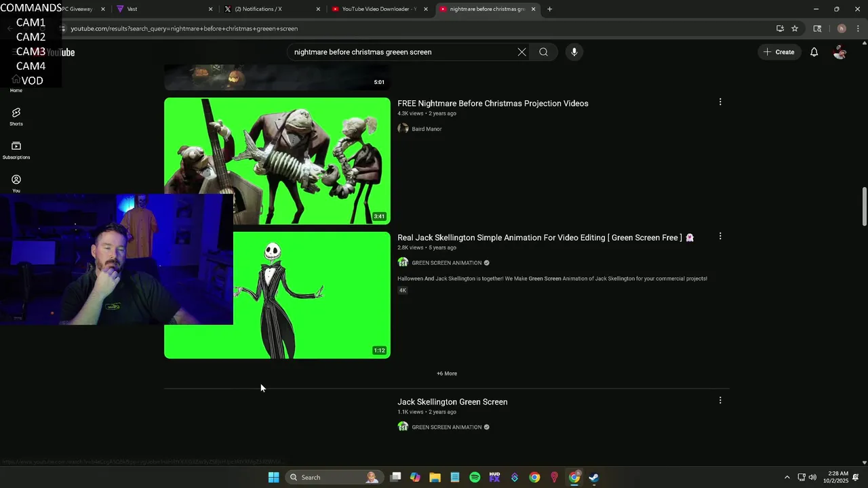Open more options for Jack Skellington Green Screen
The height and width of the screenshot is (488, 868).
point(720,401)
